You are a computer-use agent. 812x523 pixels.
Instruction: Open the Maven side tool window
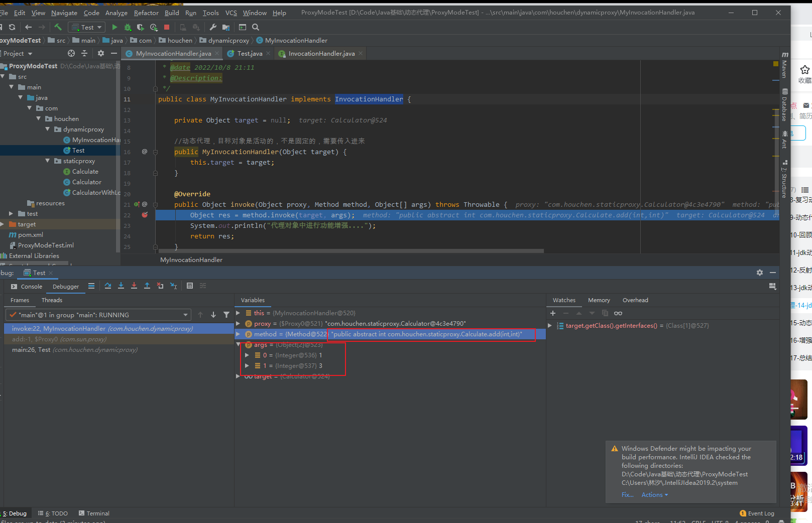coord(784,65)
